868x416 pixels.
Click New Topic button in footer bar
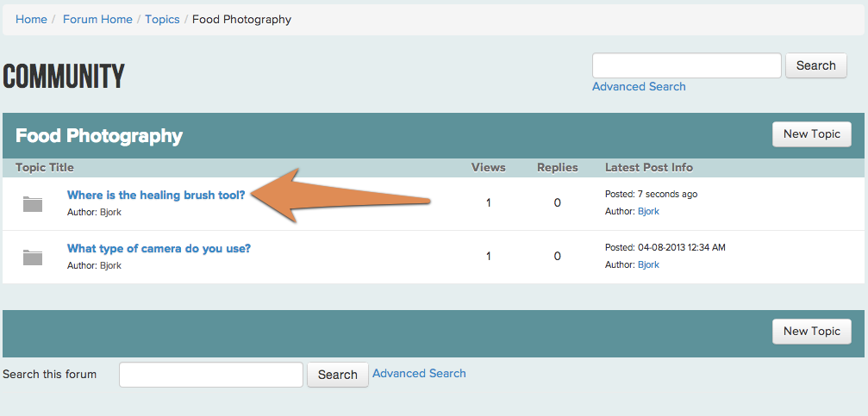point(811,331)
